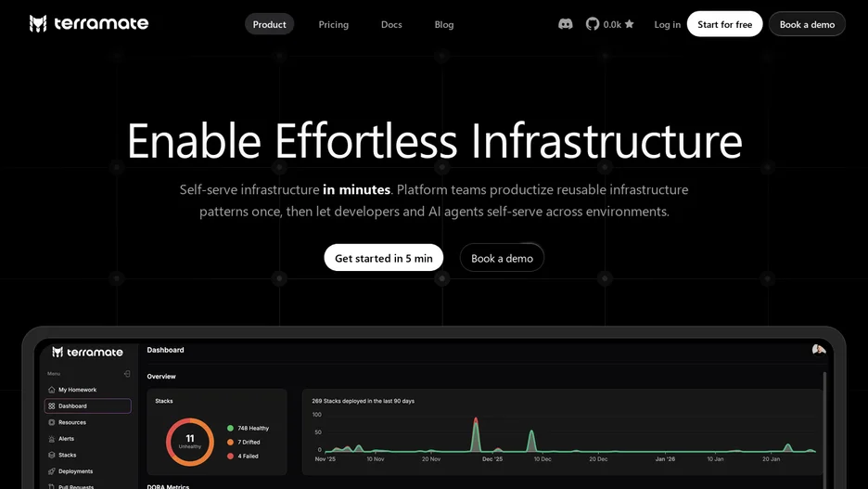Click the Deployments rocket icon
The width and height of the screenshot is (868, 489).
point(52,471)
